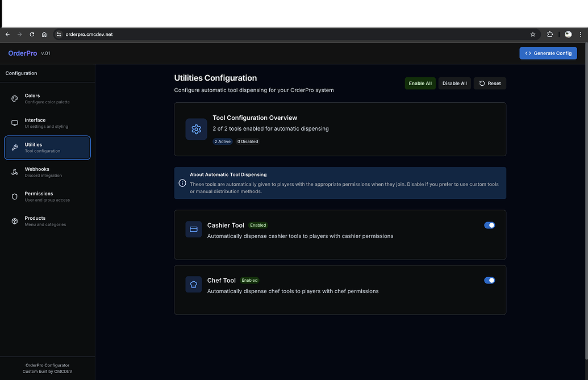Click the Configuration section header

point(21,73)
